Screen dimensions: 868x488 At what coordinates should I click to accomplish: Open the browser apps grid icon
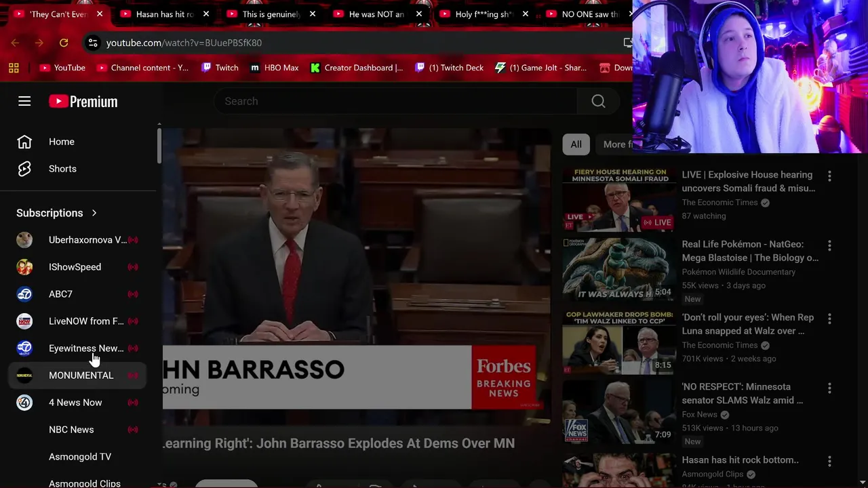pos(14,68)
